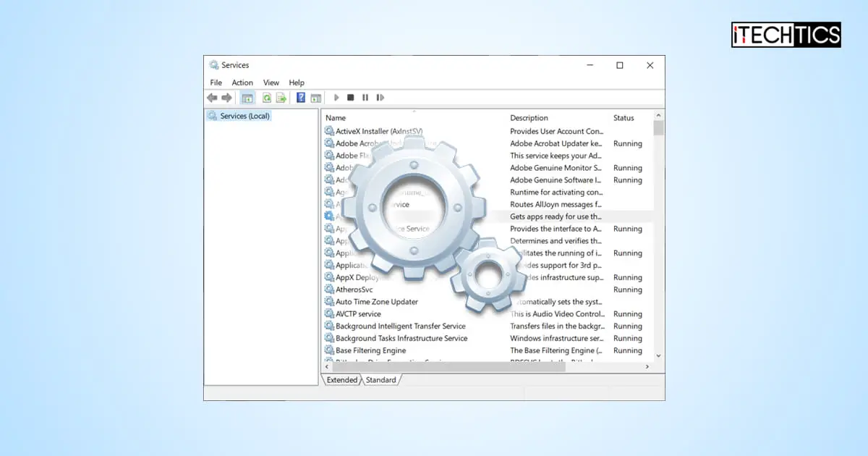This screenshot has width=868, height=456.
Task: Click the 'Gets apps ready for use th...' description
Action: [x=556, y=216]
